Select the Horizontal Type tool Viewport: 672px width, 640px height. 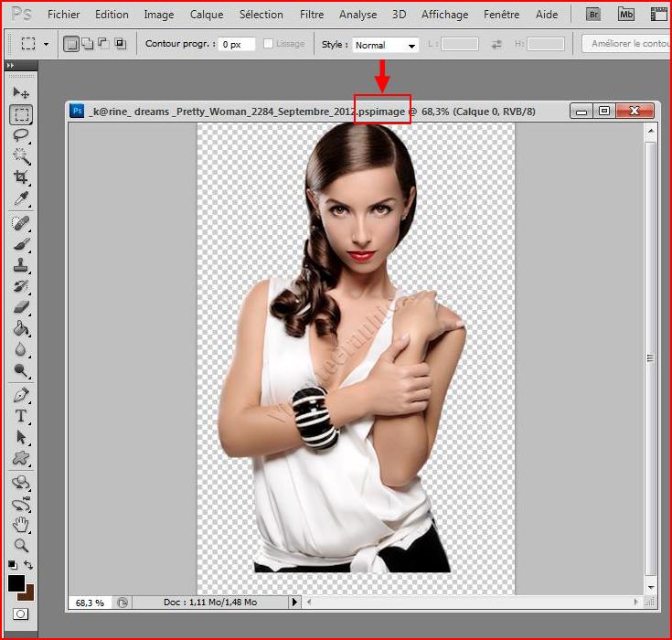[21, 416]
